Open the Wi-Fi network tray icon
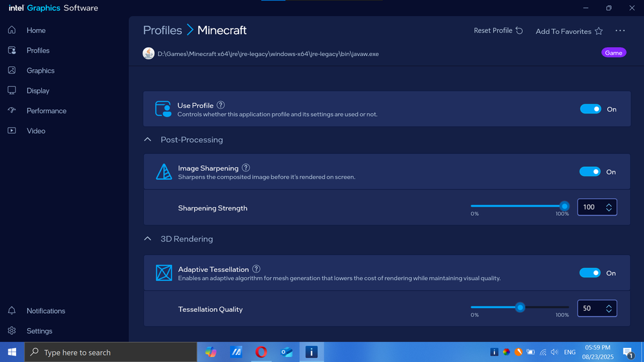This screenshot has height=362, width=644. coord(543,352)
